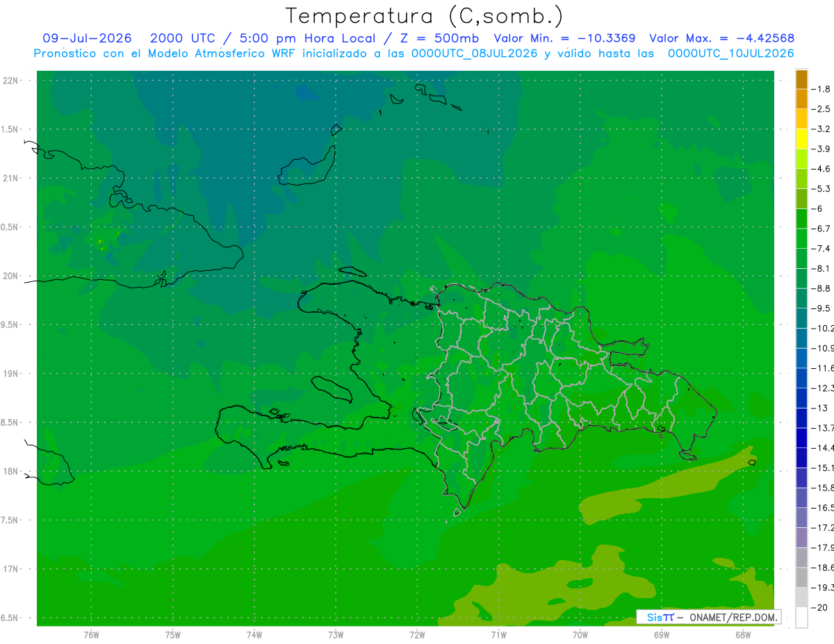Click the -7.4 legend value
834x644 pixels.
pyautogui.click(x=821, y=249)
